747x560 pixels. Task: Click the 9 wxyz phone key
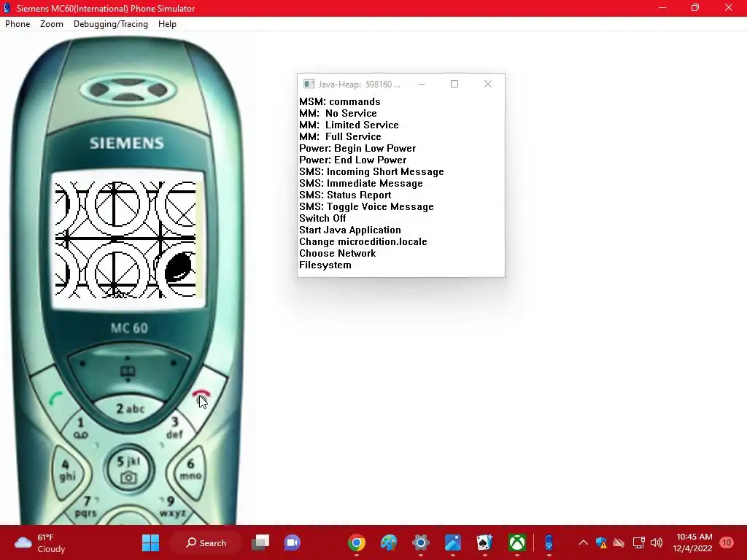point(172,507)
